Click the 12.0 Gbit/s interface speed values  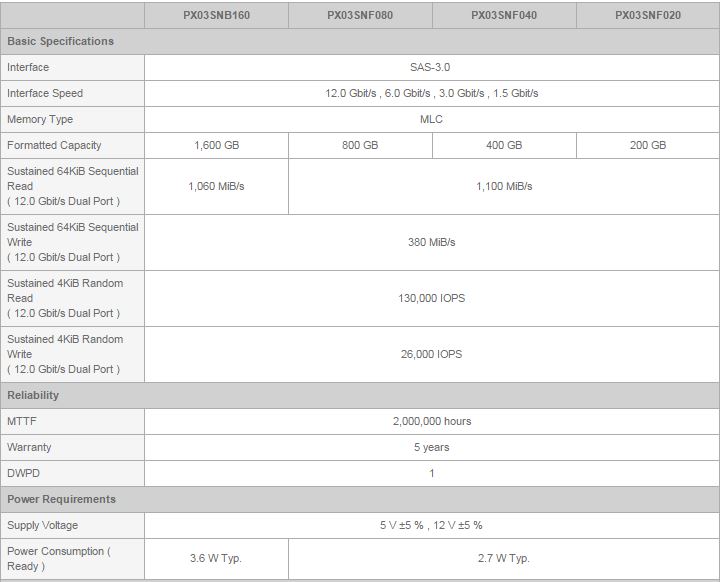(x=432, y=93)
